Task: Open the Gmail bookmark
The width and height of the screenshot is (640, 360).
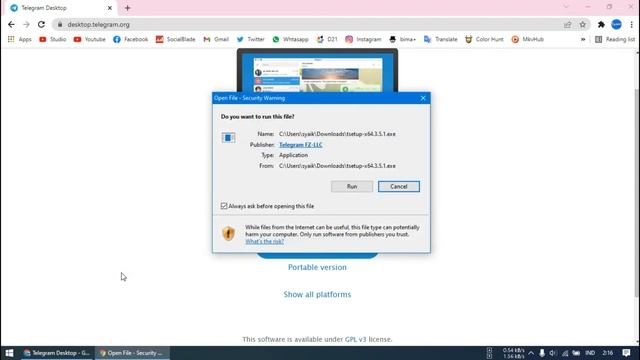Action: (216, 39)
